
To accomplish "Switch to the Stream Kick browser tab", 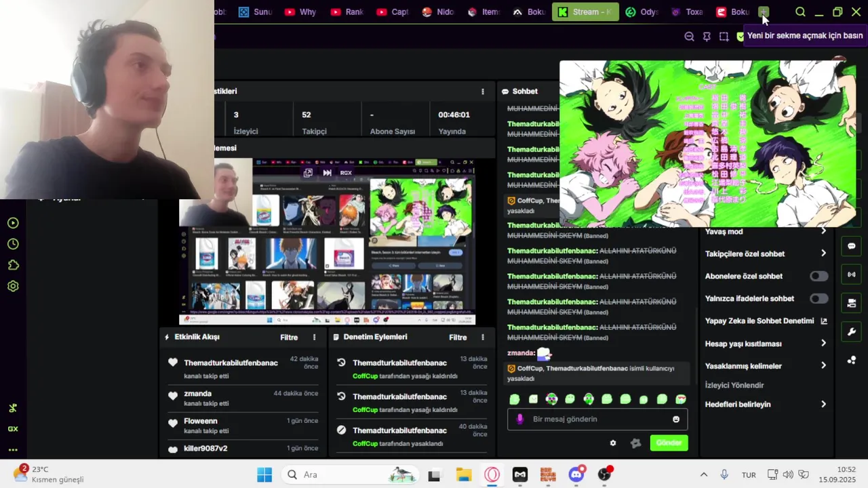I will [x=585, y=12].
